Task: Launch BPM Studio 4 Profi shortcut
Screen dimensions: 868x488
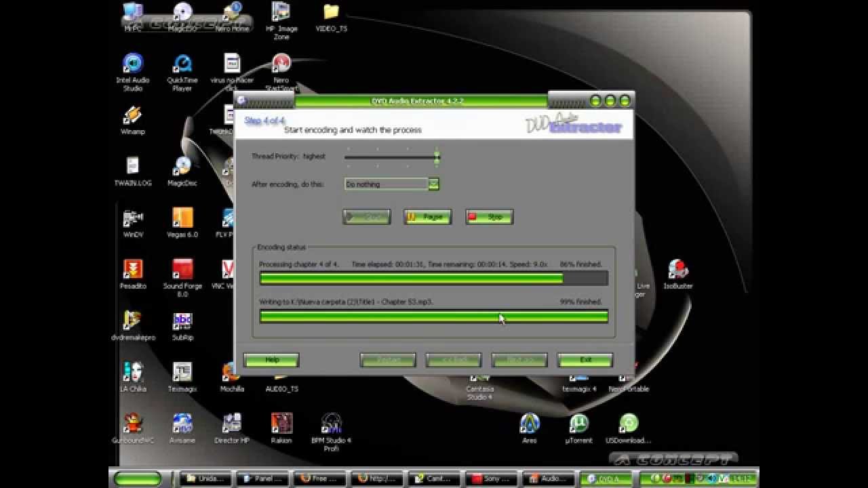Action: (x=331, y=432)
